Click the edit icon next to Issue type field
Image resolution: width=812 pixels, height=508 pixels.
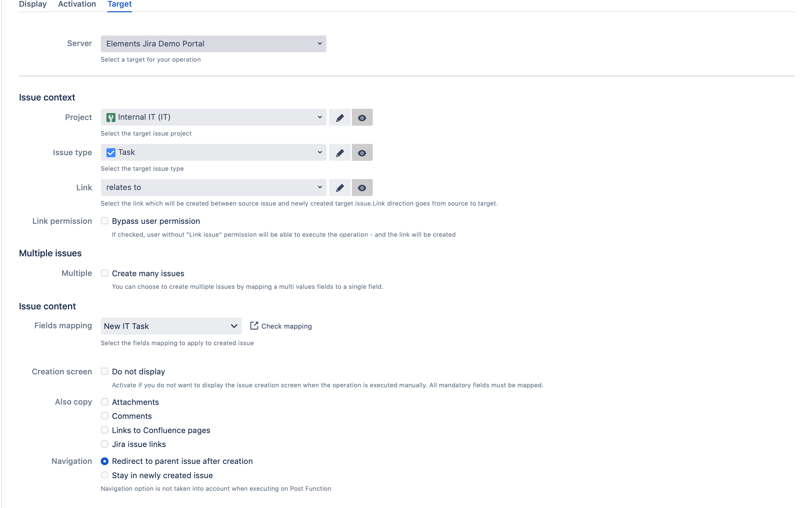(x=340, y=153)
